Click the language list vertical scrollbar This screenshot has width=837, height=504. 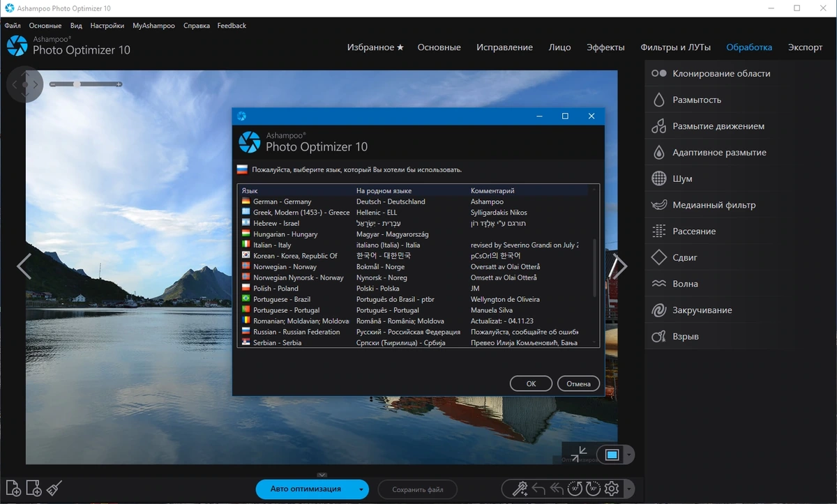pyautogui.click(x=595, y=267)
